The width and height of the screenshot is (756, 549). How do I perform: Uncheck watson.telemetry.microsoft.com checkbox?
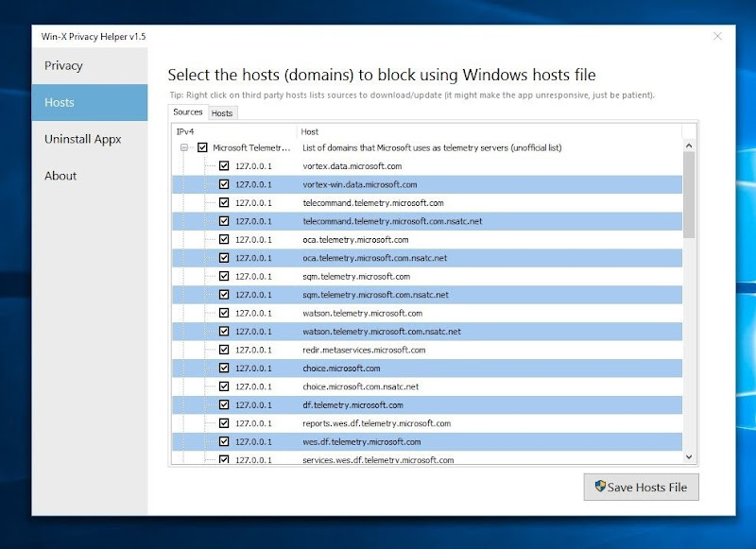(x=224, y=313)
